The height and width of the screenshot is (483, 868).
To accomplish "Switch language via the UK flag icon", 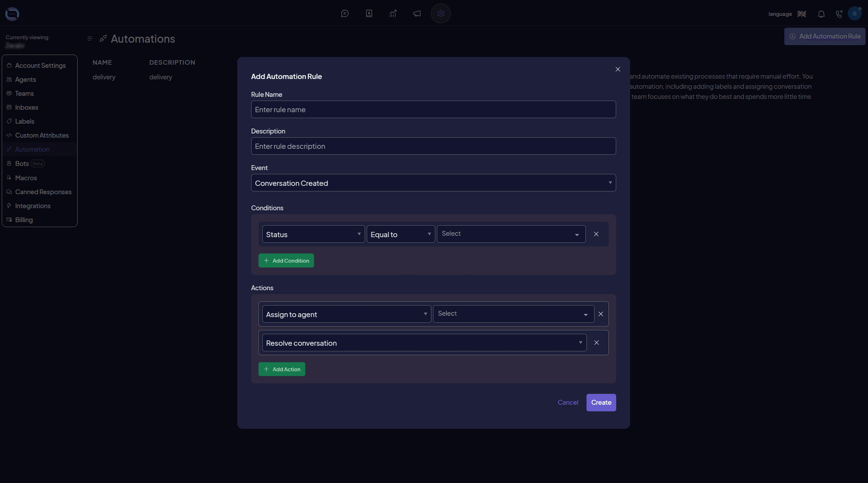I will (802, 14).
